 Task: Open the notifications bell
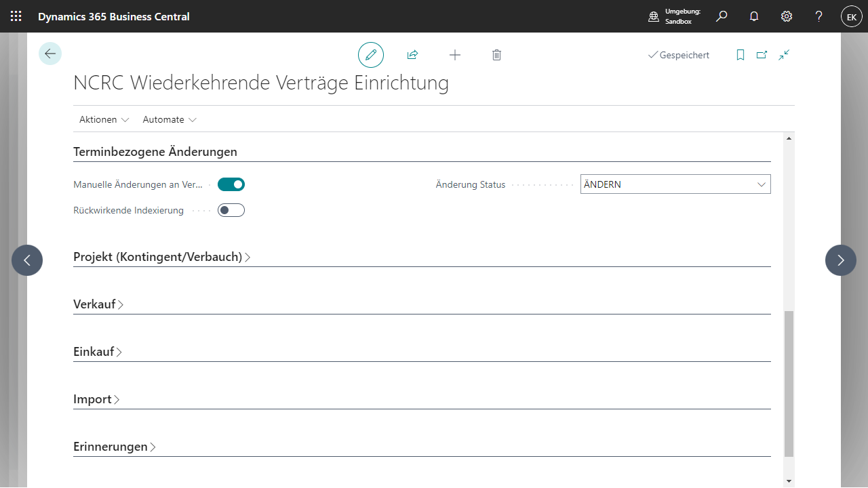pyautogui.click(x=754, y=16)
